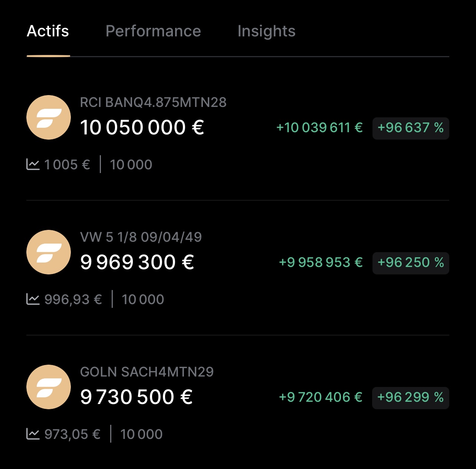
Task: Click chart icon beside 996,93 € price
Action: (33, 299)
